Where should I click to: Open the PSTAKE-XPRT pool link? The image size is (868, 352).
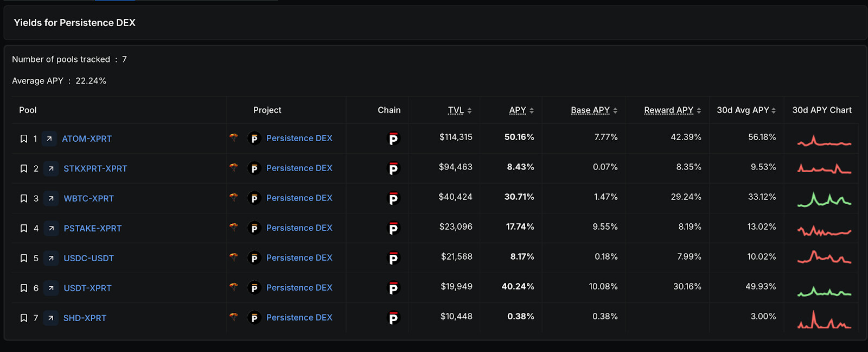point(93,228)
